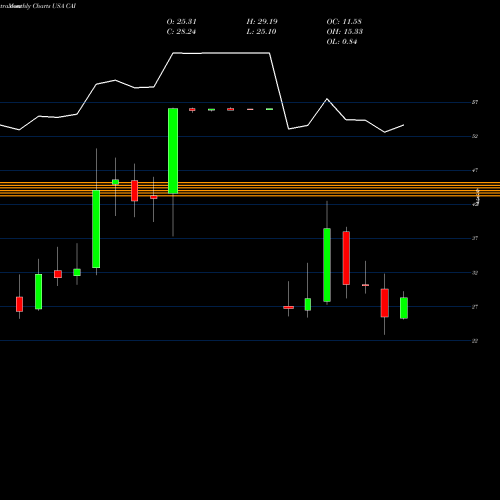500x500 pixels.
Task: Click the 57 price axis label
Action: coord(475,102)
